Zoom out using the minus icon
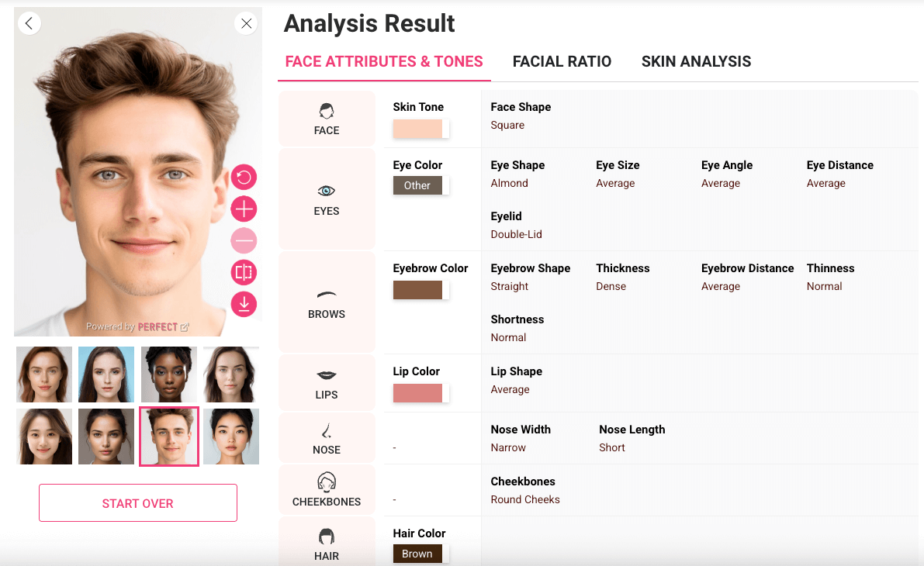Viewport: 924px width, 566px height. (244, 240)
